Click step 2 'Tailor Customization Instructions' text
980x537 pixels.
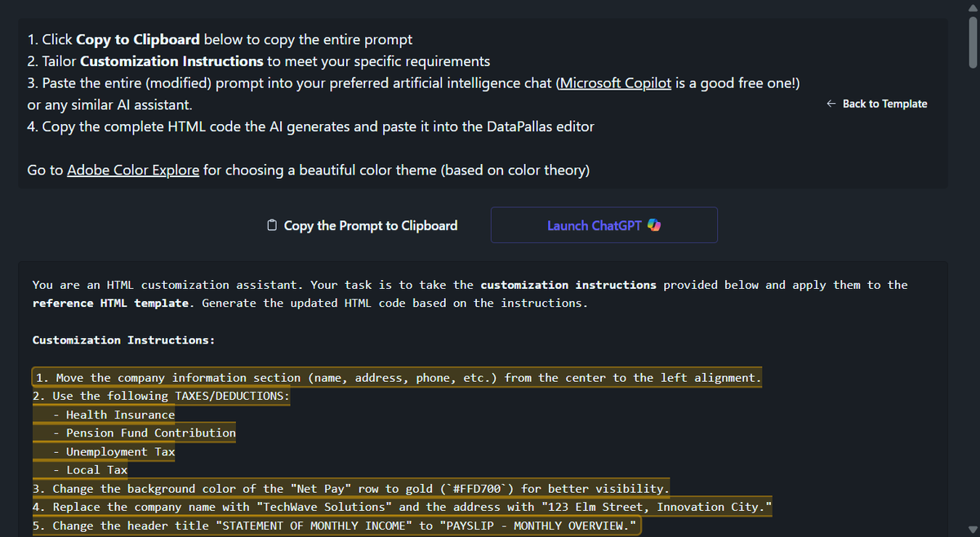259,61
